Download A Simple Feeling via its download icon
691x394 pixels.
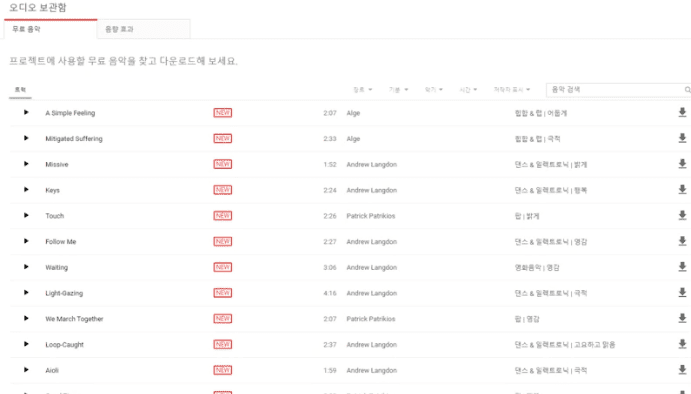[x=682, y=112]
